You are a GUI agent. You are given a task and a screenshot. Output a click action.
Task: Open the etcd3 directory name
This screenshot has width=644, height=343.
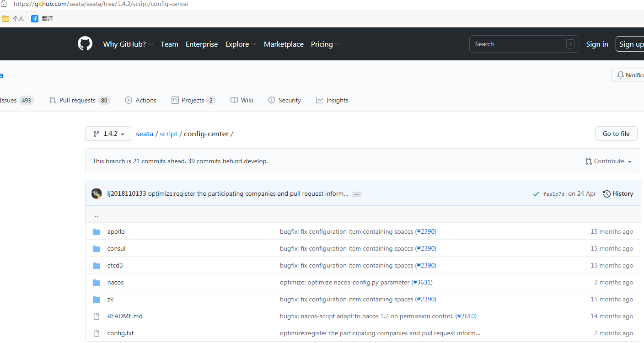pyautogui.click(x=115, y=266)
